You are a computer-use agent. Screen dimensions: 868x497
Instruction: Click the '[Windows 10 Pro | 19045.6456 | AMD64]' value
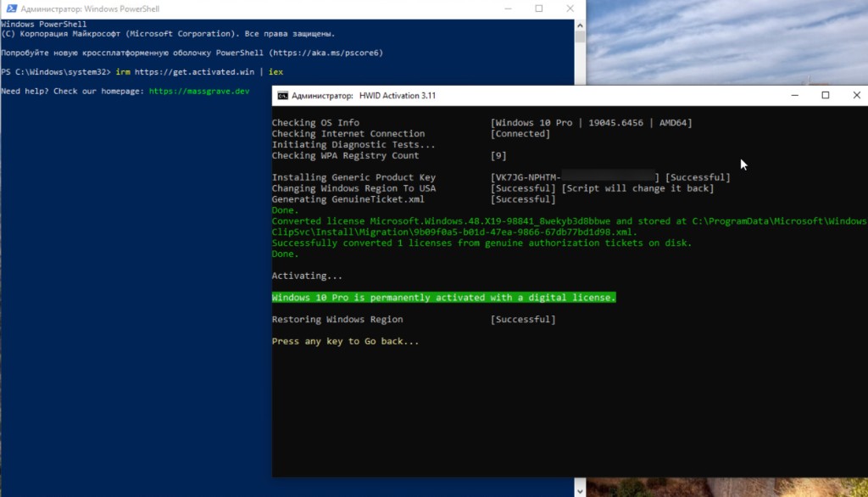pyautogui.click(x=591, y=122)
